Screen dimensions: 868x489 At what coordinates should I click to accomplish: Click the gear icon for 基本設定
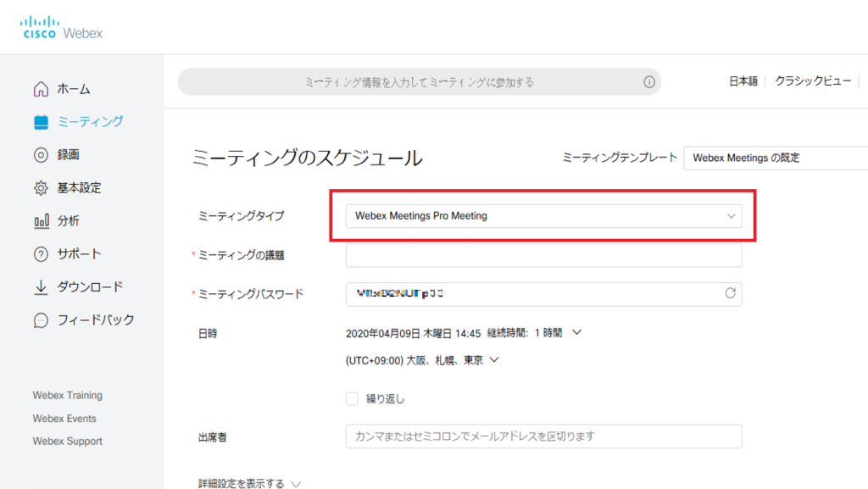tap(41, 188)
